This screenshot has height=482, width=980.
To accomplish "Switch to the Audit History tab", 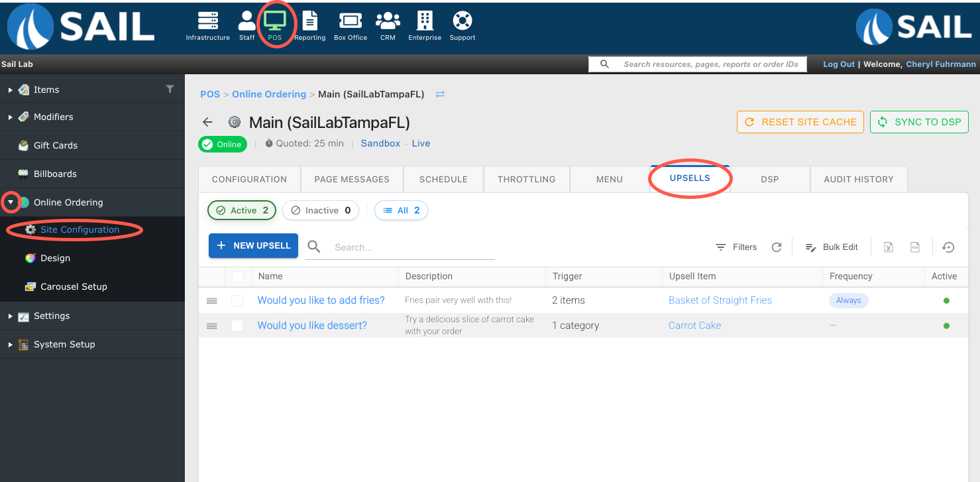I will coord(859,179).
